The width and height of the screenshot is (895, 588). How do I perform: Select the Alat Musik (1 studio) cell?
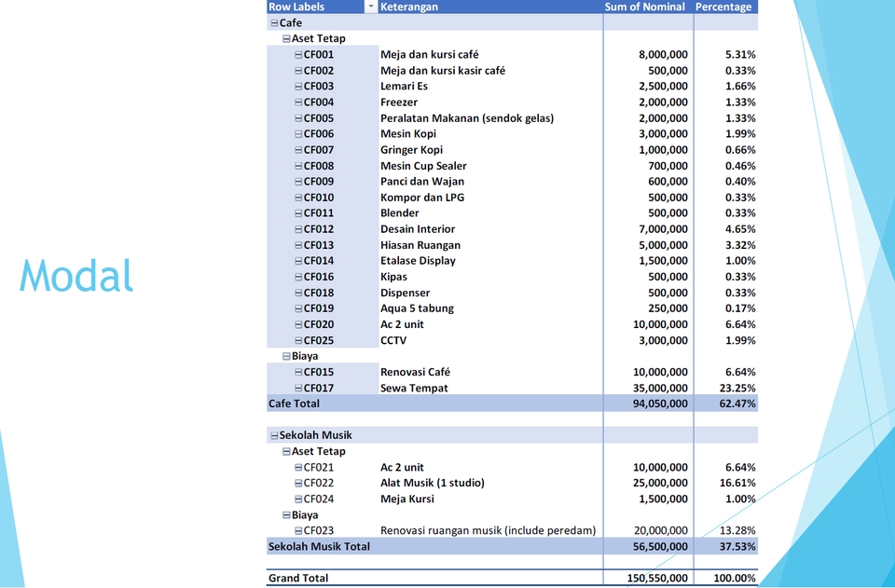433,483
